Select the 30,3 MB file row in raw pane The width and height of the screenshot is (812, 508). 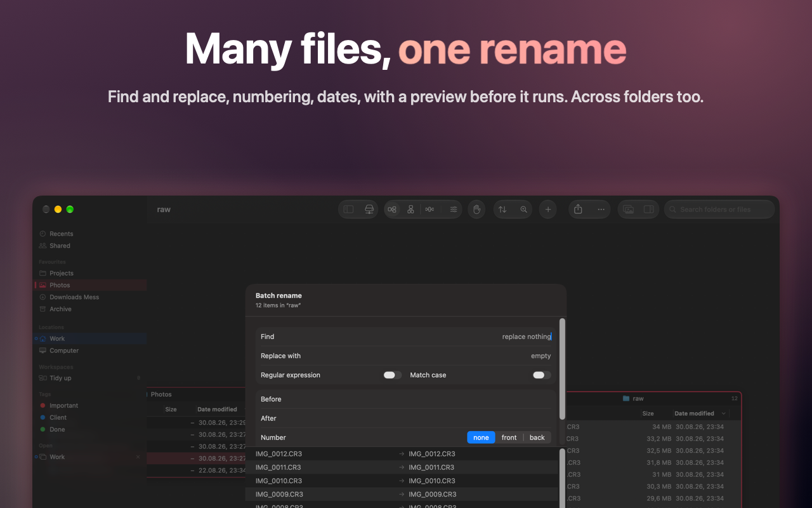pos(653,487)
